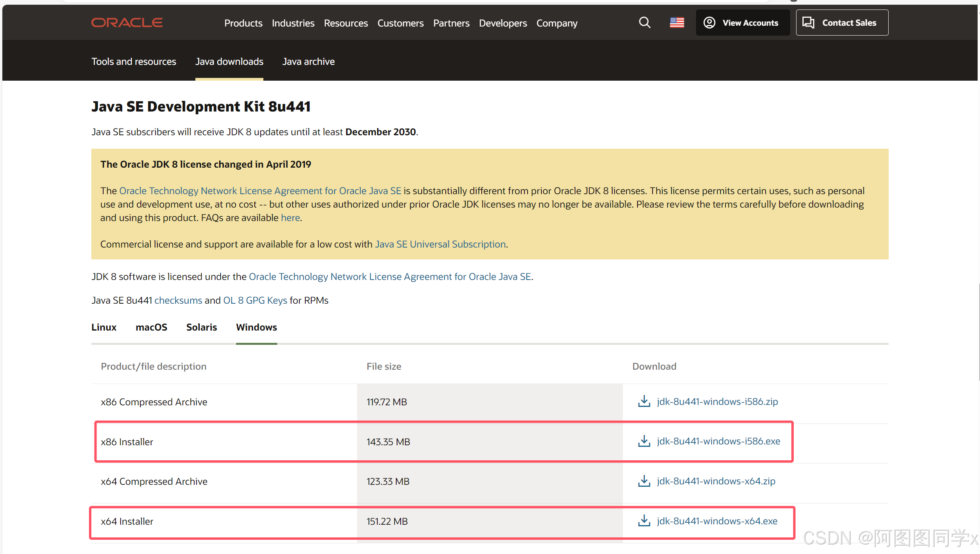Screen dimensions: 980x554
Task: Open View Accounts menu
Action: 742,23
